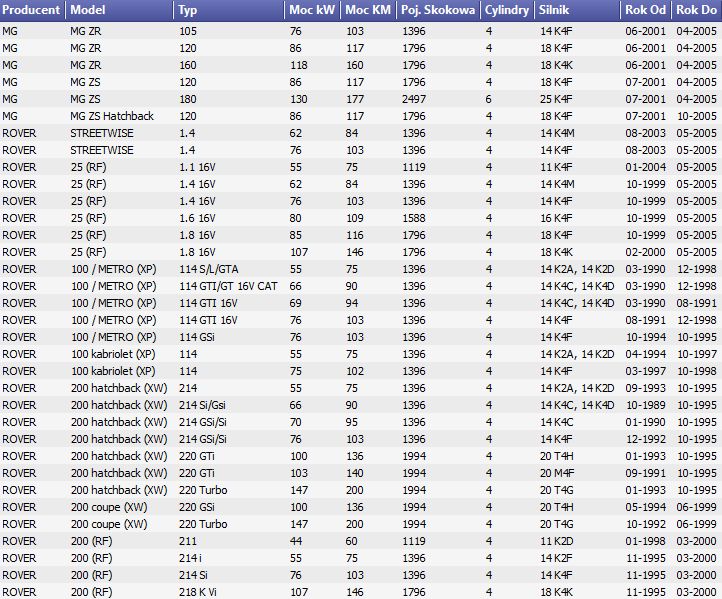Click engine cell 11 K2D
Viewport: 722px width, 599px height.
tap(557, 541)
